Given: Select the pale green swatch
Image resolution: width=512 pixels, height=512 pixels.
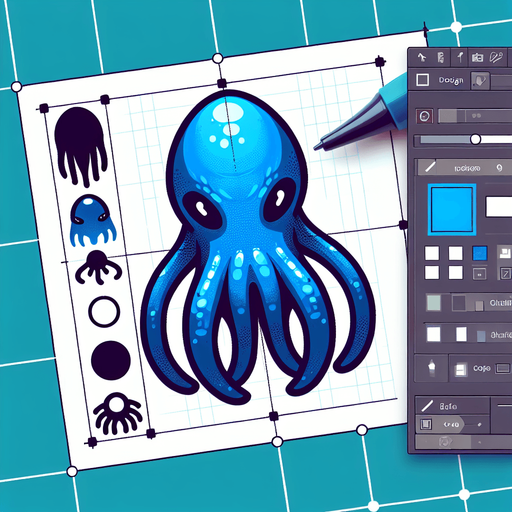Looking at the screenshot, I should [433, 303].
